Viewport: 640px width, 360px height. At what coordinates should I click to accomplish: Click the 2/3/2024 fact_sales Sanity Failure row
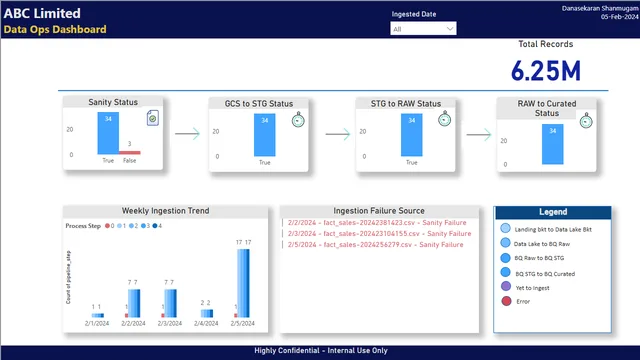(x=379, y=233)
